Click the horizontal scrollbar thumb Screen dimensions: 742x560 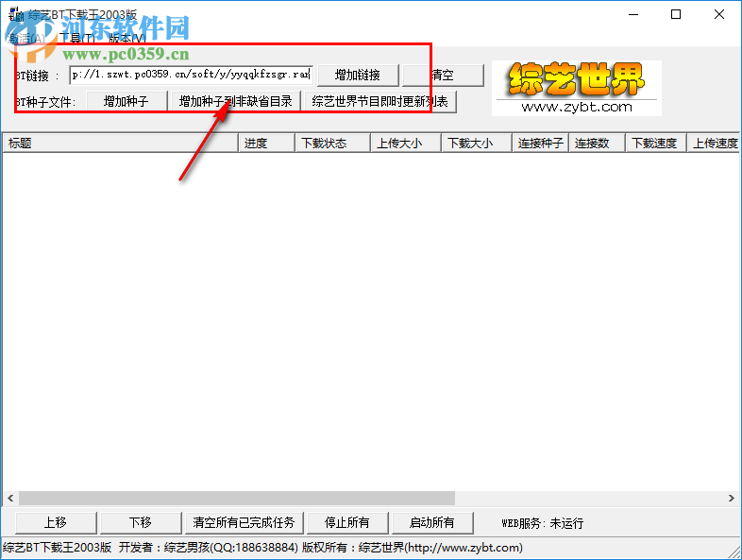(x=237, y=498)
